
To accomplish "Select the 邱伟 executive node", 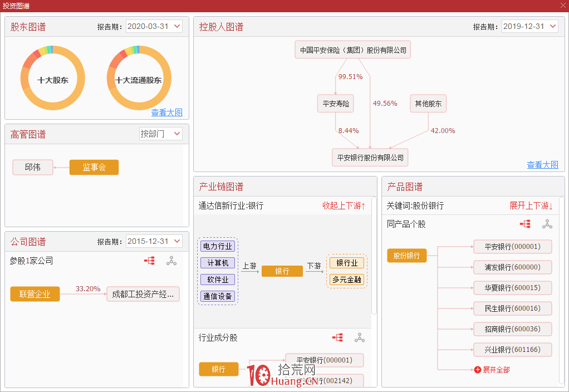I will coord(33,168).
